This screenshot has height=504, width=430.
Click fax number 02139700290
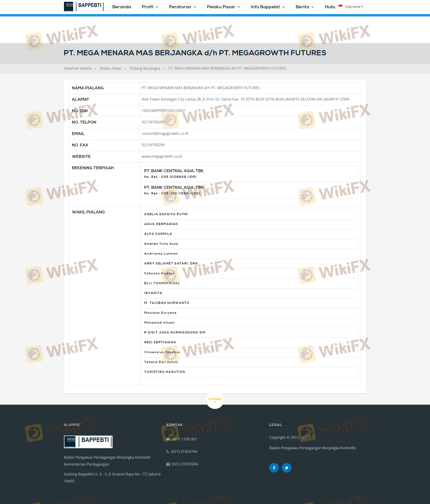(153, 145)
